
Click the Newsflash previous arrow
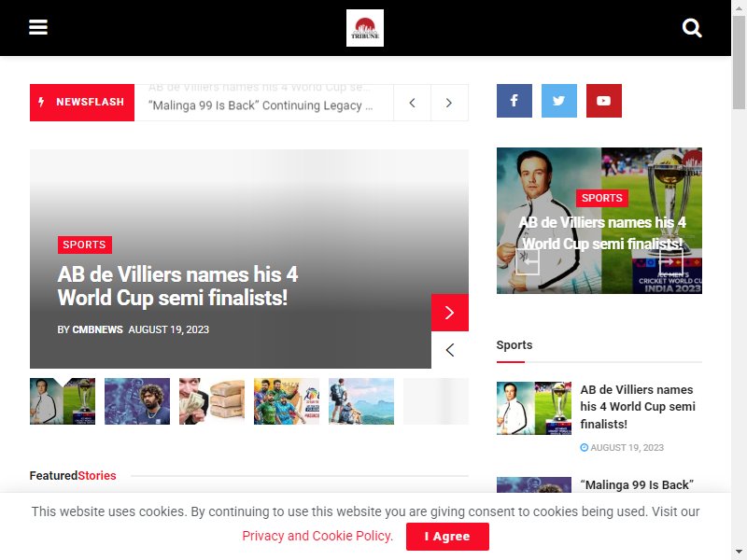point(412,103)
